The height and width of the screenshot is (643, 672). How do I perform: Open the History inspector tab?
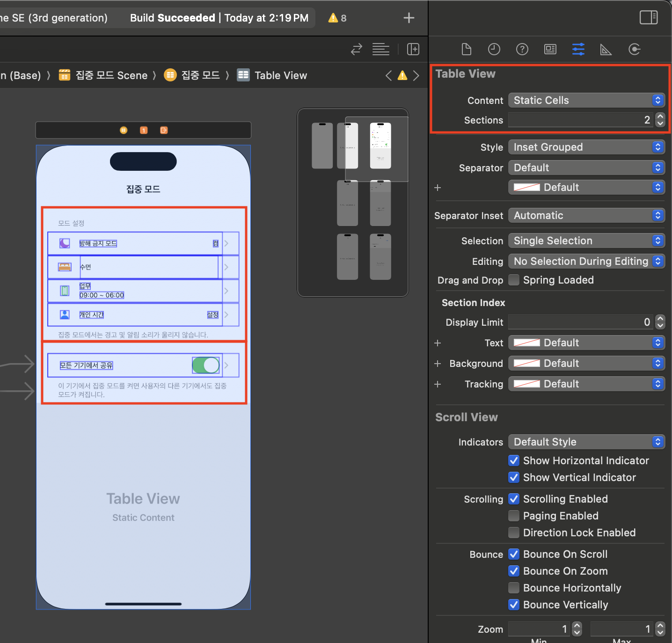click(494, 49)
